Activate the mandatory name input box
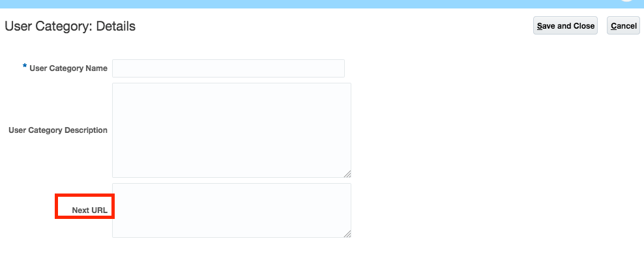The height and width of the screenshot is (273, 644). 228,68
